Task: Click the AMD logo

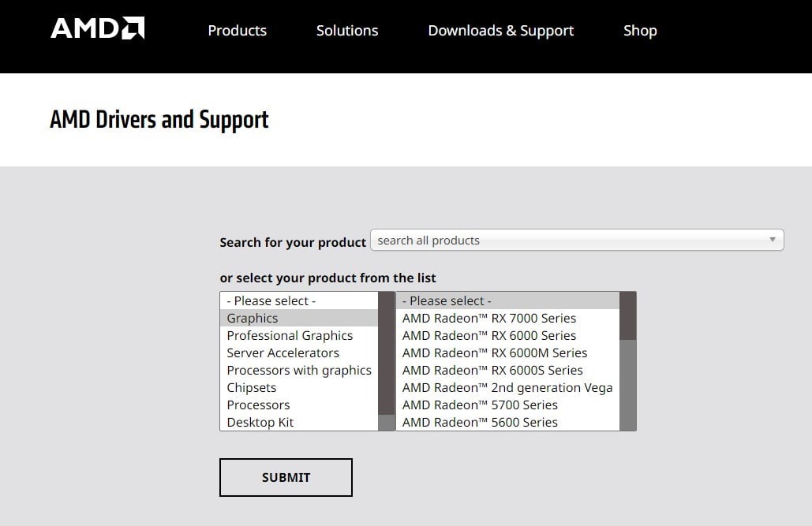Action: (97, 28)
